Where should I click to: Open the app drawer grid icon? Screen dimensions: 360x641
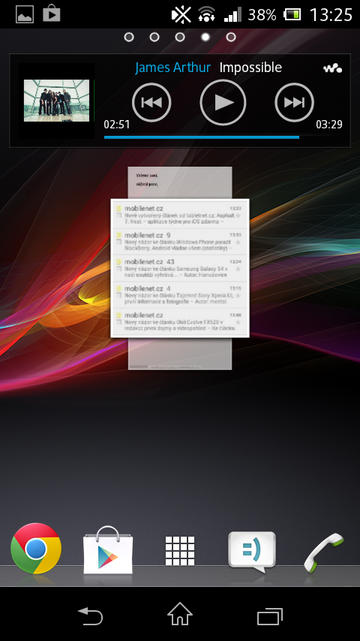(180, 551)
